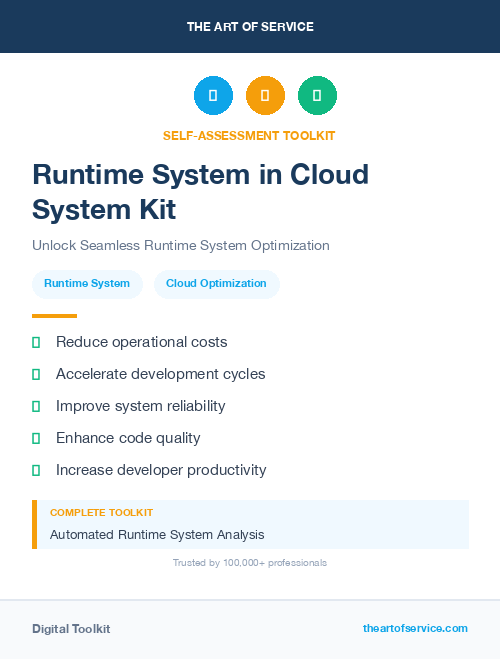Image resolution: width=500 pixels, height=659 pixels.
Task: Select the Runtime System tag
Action: pos(87,284)
